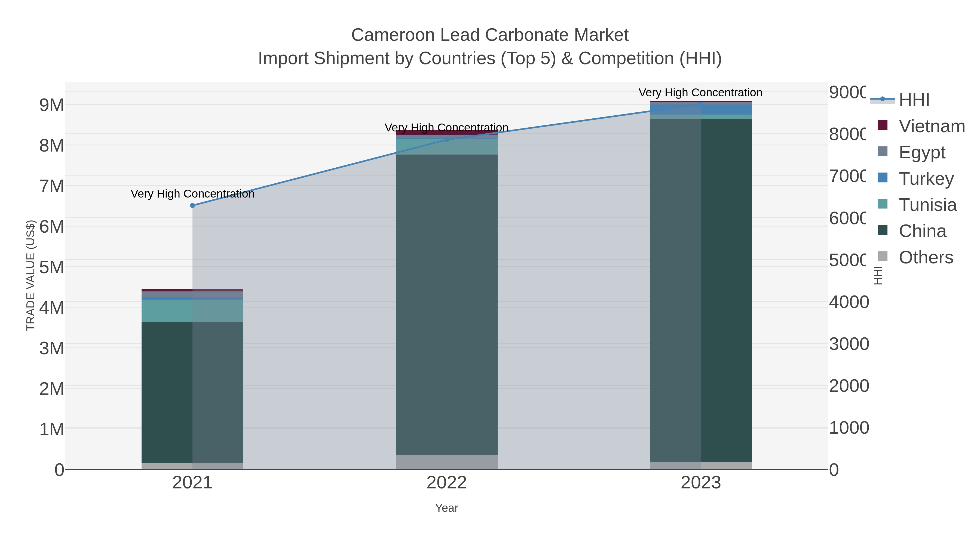Toggle the China legend entry
This screenshot has height=551, width=980.
tap(911, 231)
